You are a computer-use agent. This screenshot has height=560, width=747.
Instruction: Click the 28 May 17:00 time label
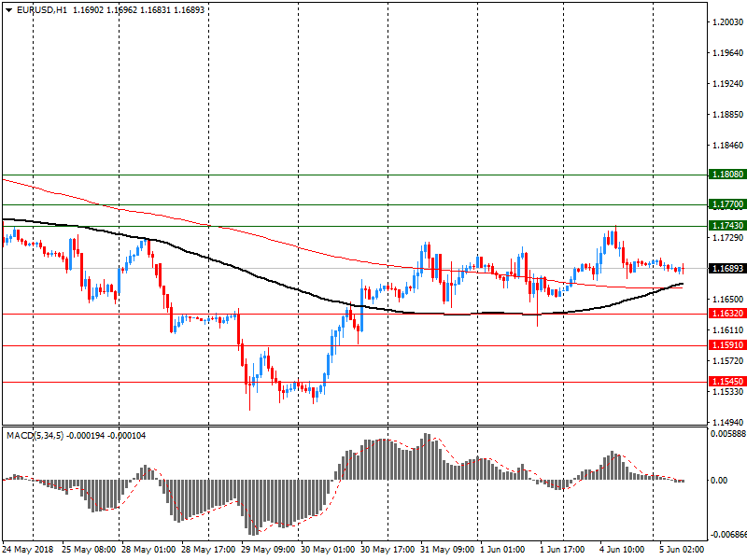click(x=208, y=550)
